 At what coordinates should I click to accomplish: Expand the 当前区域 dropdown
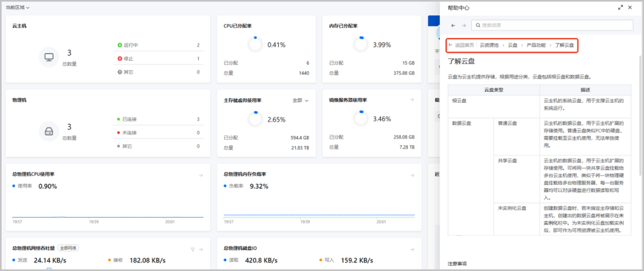(x=18, y=8)
